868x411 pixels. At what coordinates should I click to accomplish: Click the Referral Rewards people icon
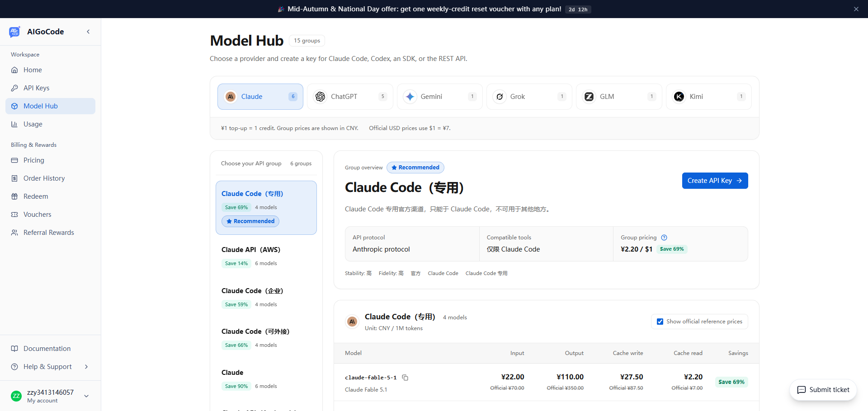click(x=14, y=233)
